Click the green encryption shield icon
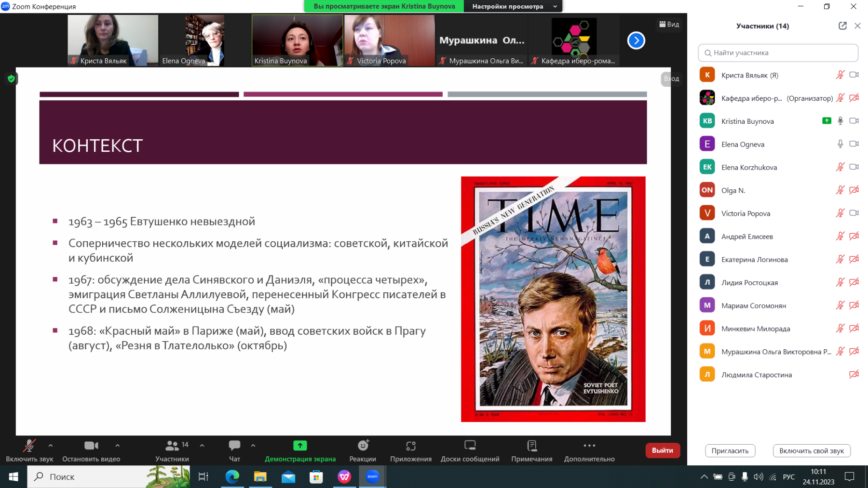Screen dimensions: 868x488 12,79
